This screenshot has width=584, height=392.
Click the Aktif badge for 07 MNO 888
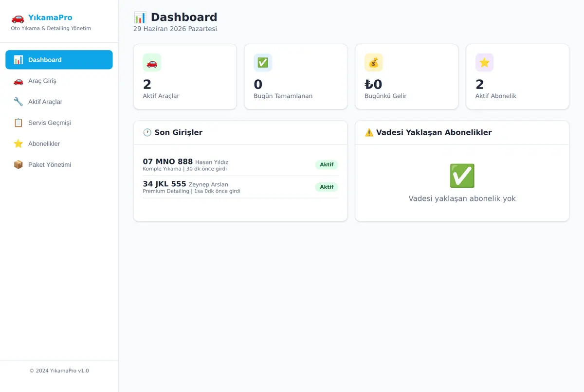click(x=327, y=165)
